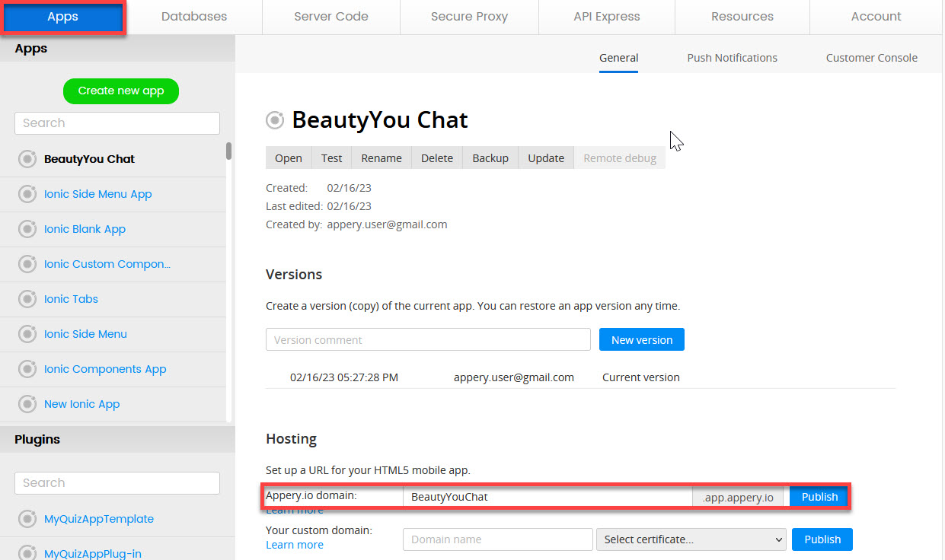The height and width of the screenshot is (560, 945).
Task: Click the Current version label
Action: click(x=641, y=377)
